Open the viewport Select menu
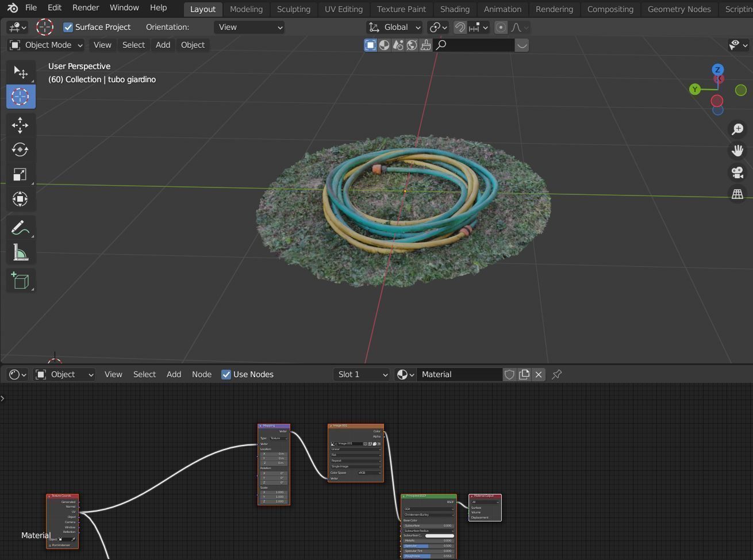Image resolution: width=753 pixels, height=560 pixels. point(133,45)
